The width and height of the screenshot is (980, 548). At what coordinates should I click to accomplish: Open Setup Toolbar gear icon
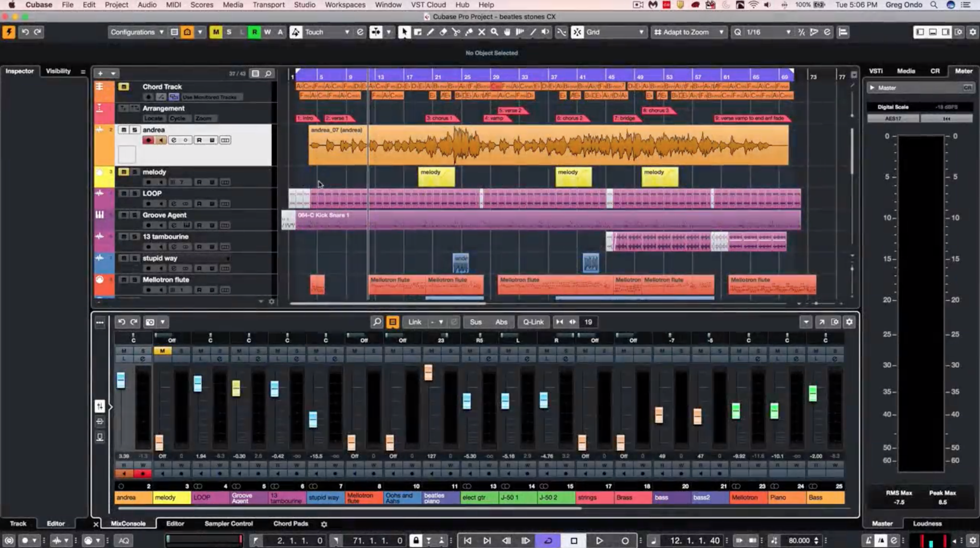[x=973, y=32]
